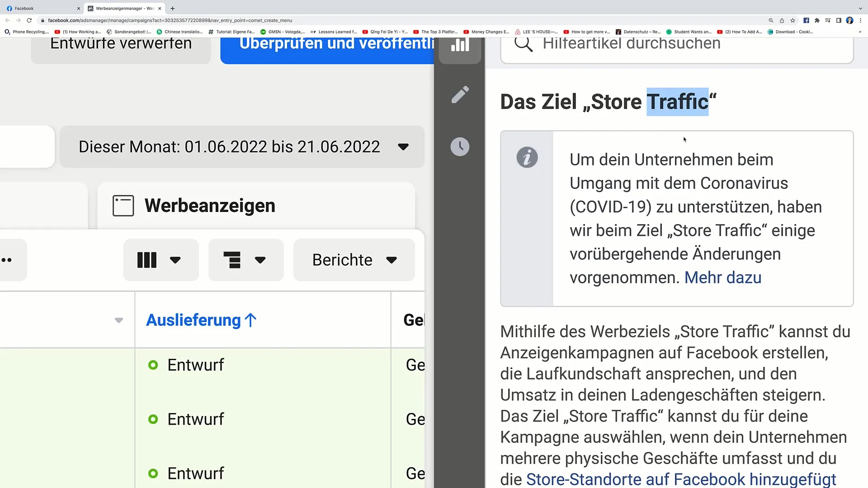868x488 pixels.
Task: Reload the current page
Action: coord(29,20)
